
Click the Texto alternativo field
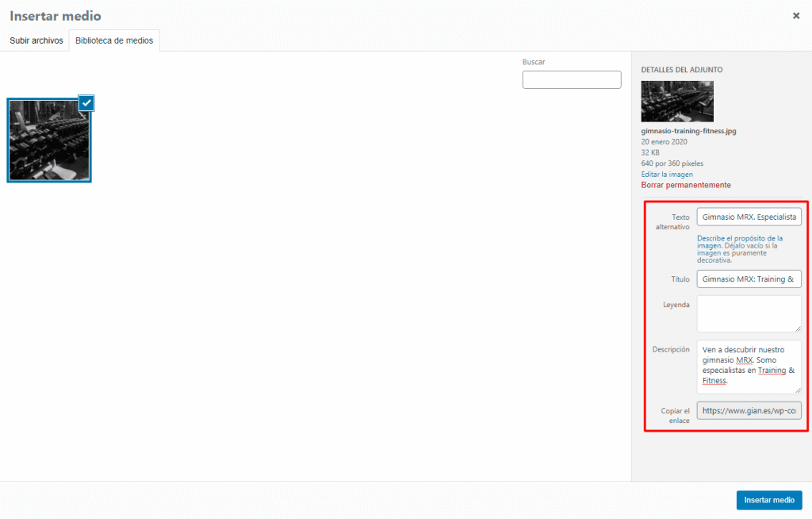click(x=749, y=216)
